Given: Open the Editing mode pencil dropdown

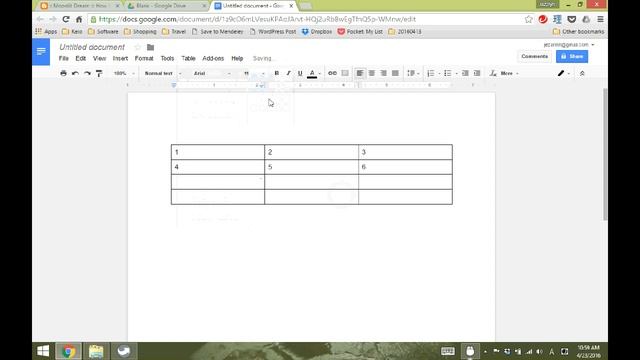Looking at the screenshot, I should (564, 73).
